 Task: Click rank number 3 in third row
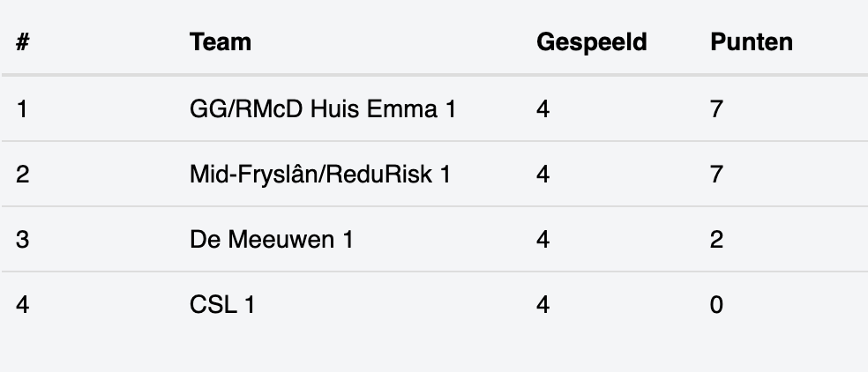pyautogui.click(x=22, y=240)
